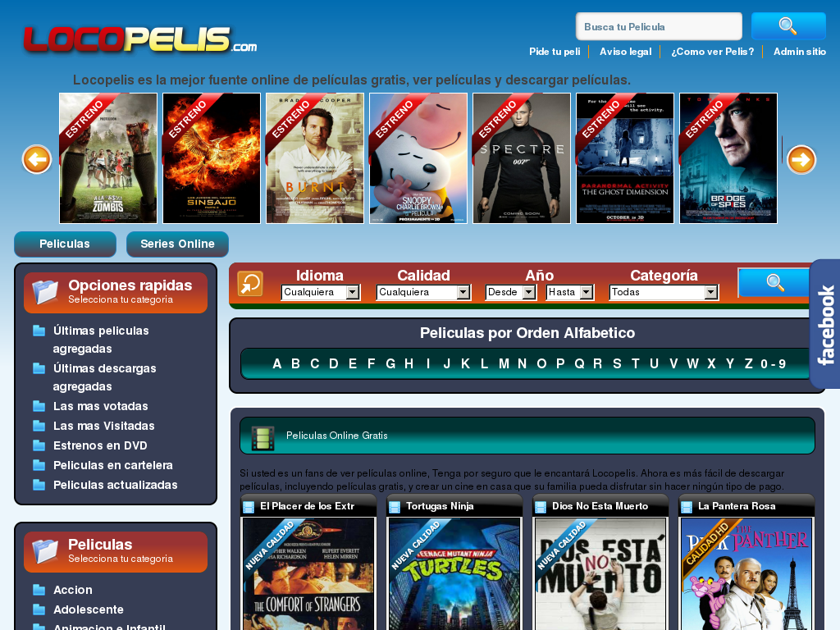This screenshot has height=630, width=840.
Task: Click the Aviso legal link
Action: (625, 52)
